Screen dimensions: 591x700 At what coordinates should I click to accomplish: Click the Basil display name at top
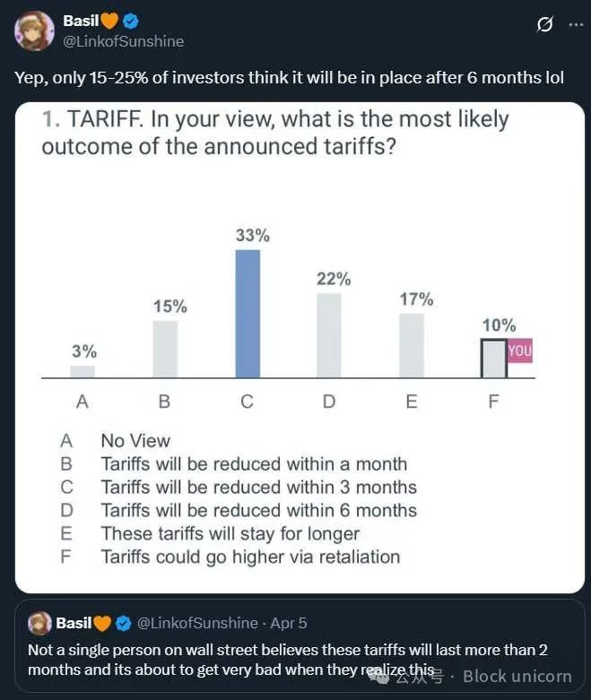pos(80,21)
